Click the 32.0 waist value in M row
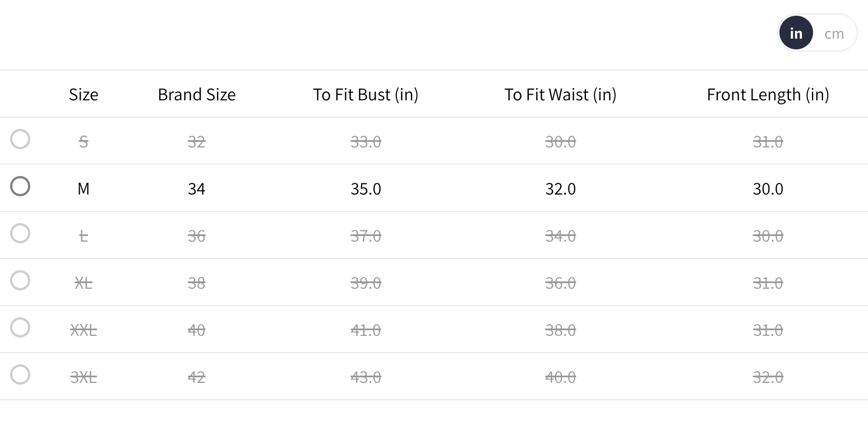Viewport: 868px width, 444px height. [560, 189]
